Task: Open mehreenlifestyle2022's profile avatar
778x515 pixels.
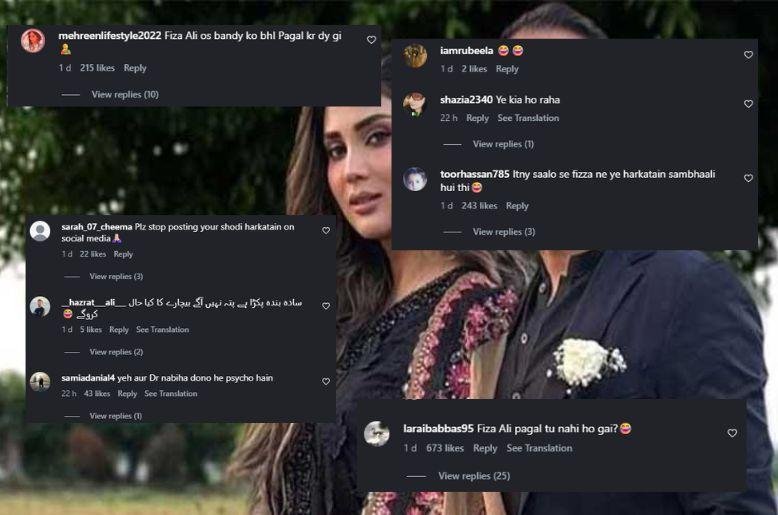Action: 33,40
